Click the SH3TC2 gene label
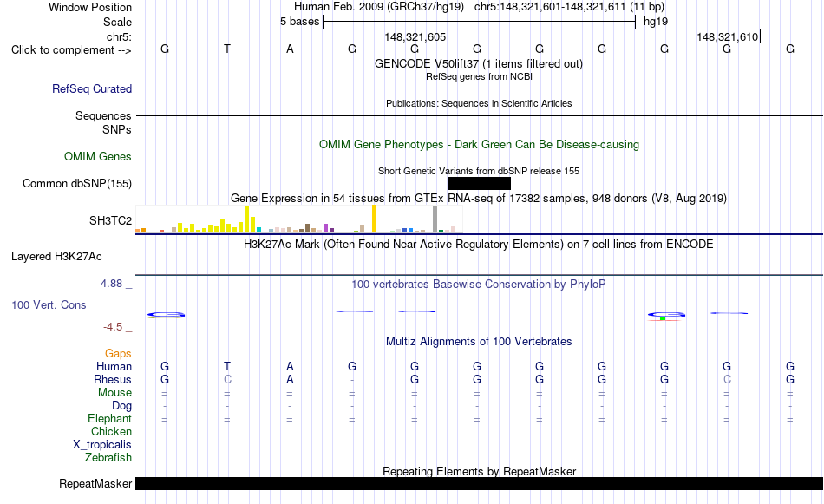The image size is (824, 504). tap(110, 220)
